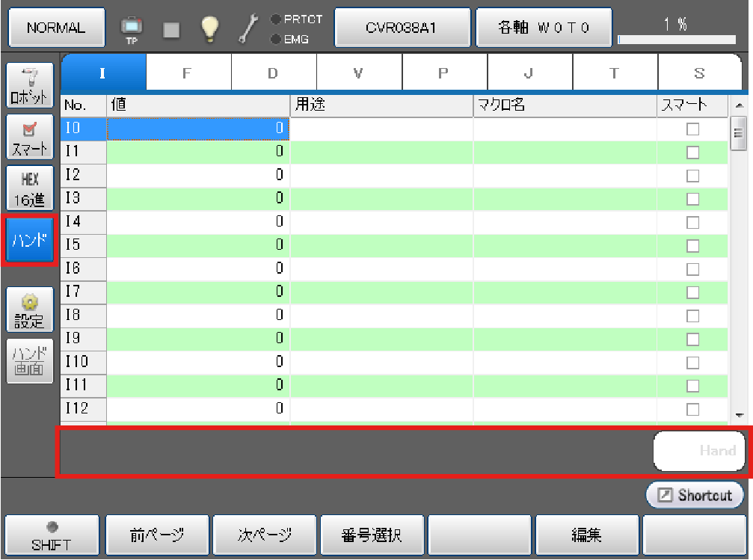
Task: Click the scrollbar down arrow
Action: 740,415
